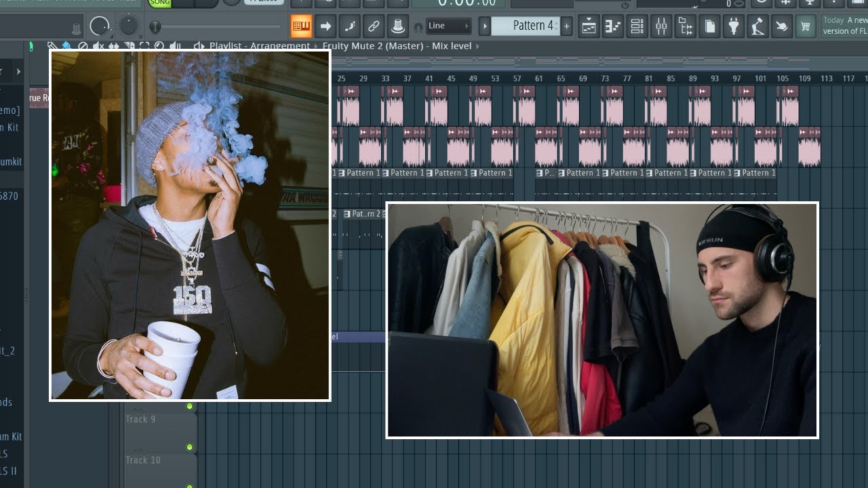Click the browser forward arrow
Image resolution: width=868 pixels, height=488 pixels.
pos(18,71)
